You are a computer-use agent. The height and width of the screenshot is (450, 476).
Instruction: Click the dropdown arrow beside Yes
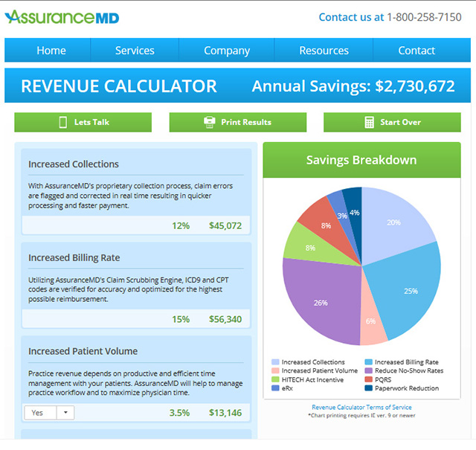65,413
